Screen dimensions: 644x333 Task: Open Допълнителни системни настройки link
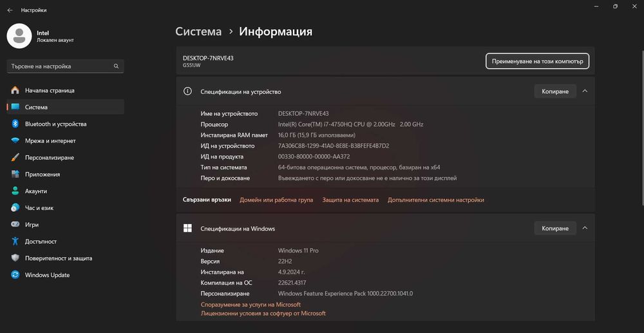tap(436, 200)
